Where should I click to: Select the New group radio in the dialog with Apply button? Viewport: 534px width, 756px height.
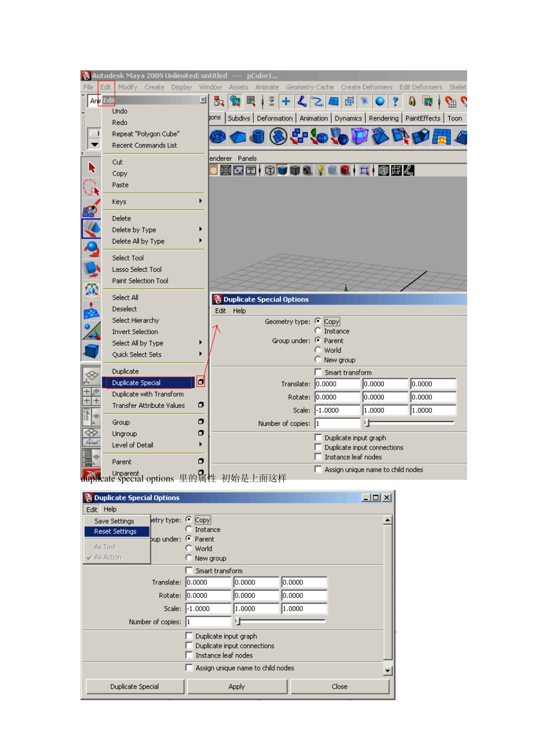tap(189, 558)
